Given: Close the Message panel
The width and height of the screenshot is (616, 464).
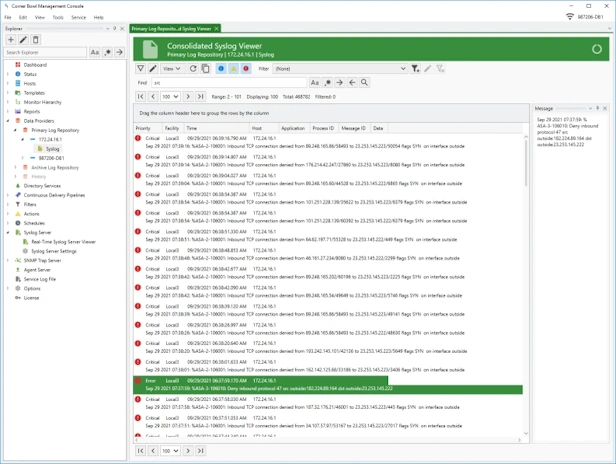Looking at the screenshot, I should pyautogui.click(x=605, y=108).
